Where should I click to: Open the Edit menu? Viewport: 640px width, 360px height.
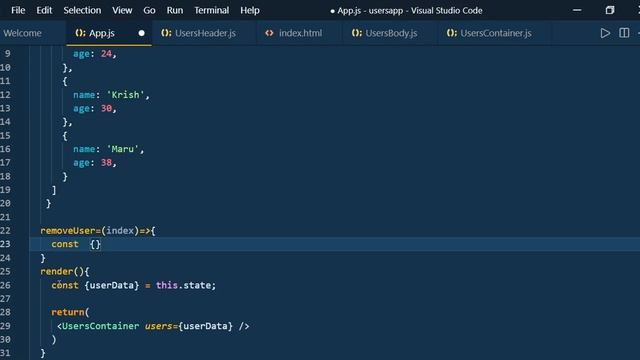pos(44,10)
